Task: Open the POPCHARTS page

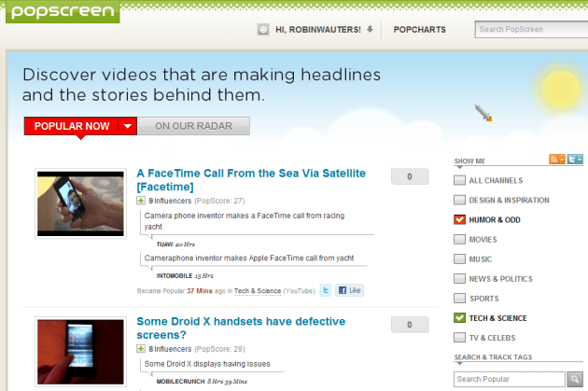Action: point(420,30)
